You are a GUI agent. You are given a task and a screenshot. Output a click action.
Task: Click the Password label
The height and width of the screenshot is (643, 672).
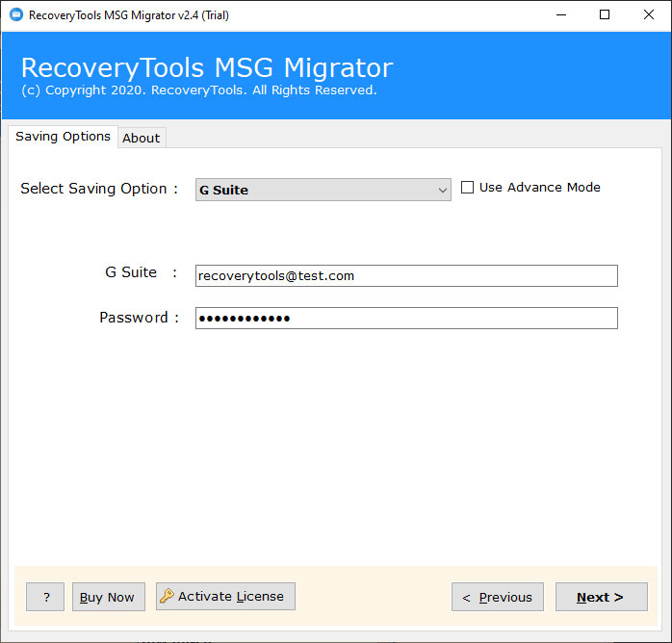139,318
